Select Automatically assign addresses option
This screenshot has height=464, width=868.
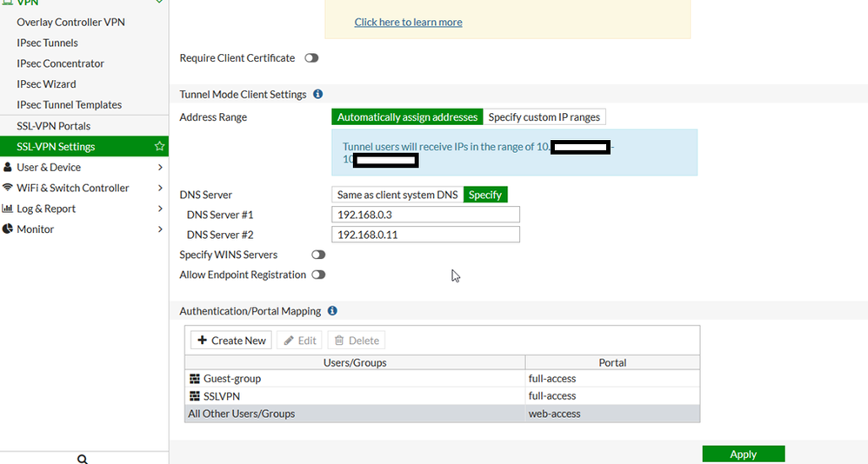(407, 116)
